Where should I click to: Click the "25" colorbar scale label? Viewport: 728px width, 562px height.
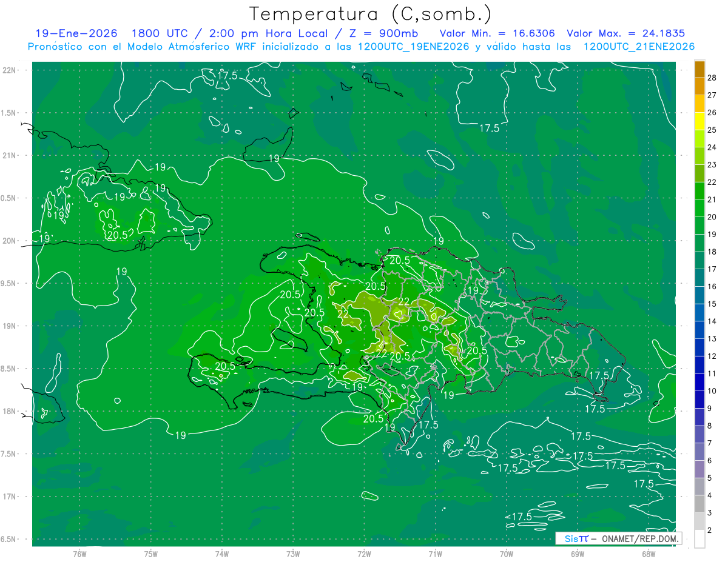tap(712, 130)
